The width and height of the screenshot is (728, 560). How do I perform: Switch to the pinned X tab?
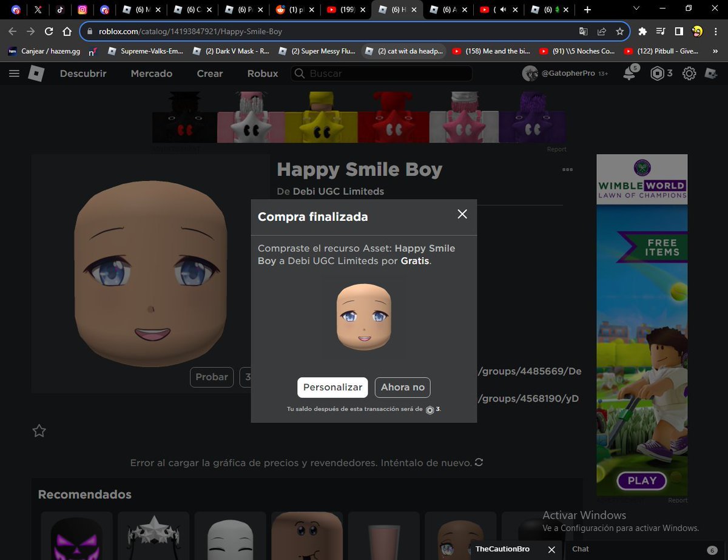38,10
